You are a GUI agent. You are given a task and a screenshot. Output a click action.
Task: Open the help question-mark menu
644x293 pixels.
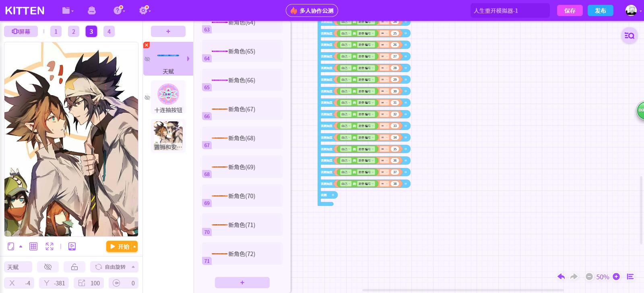pyautogui.click(x=118, y=10)
